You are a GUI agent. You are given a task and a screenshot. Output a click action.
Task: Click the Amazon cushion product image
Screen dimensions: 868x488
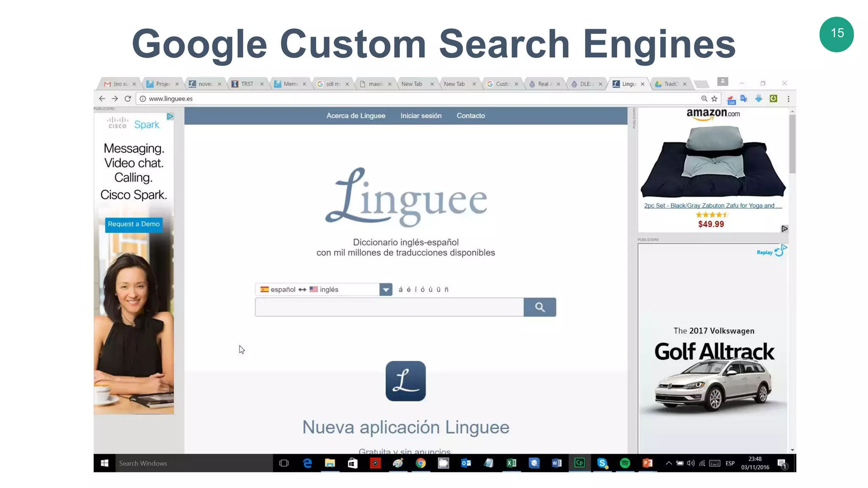(x=713, y=162)
